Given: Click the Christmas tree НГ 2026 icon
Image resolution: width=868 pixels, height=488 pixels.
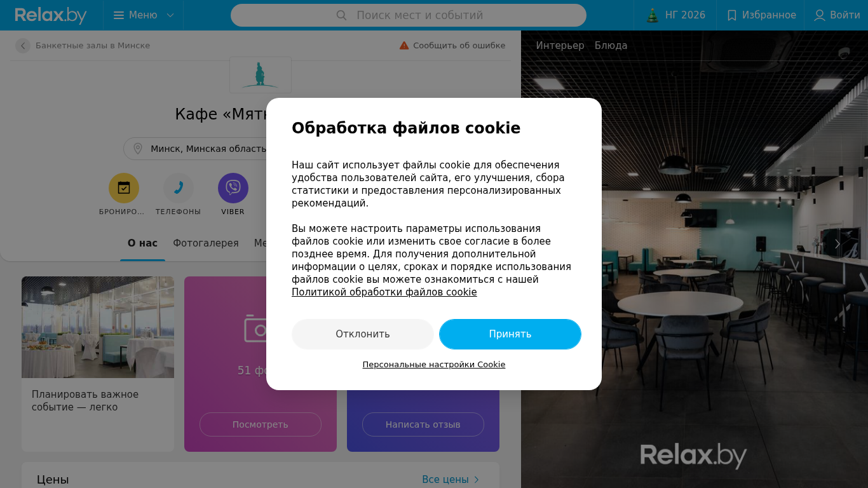Looking at the screenshot, I should click(653, 15).
